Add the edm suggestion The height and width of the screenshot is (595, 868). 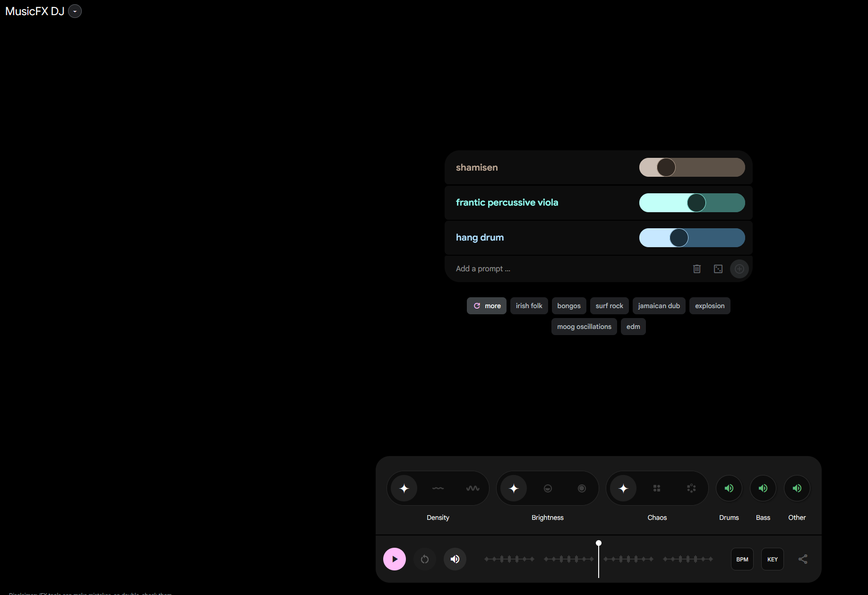(633, 327)
